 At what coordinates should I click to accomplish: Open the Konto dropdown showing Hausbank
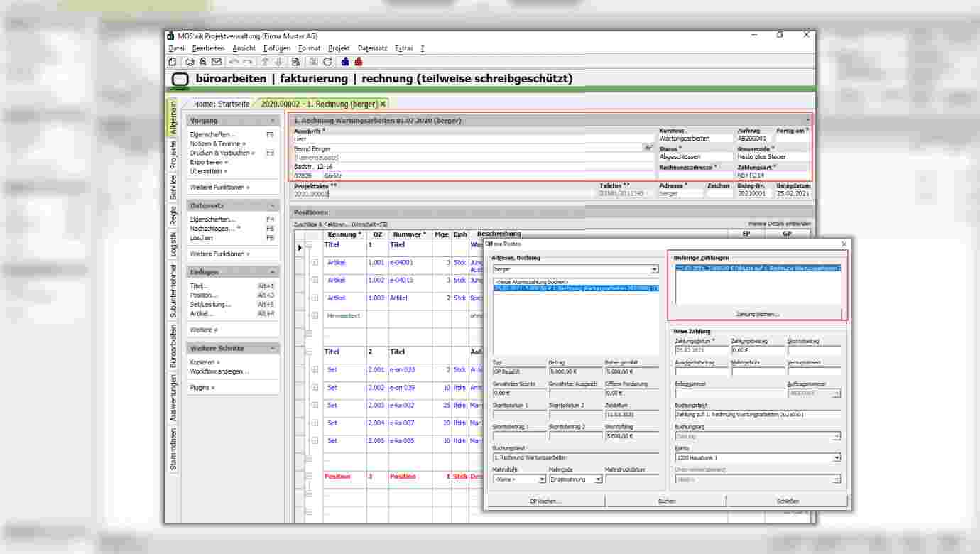pyautogui.click(x=837, y=458)
